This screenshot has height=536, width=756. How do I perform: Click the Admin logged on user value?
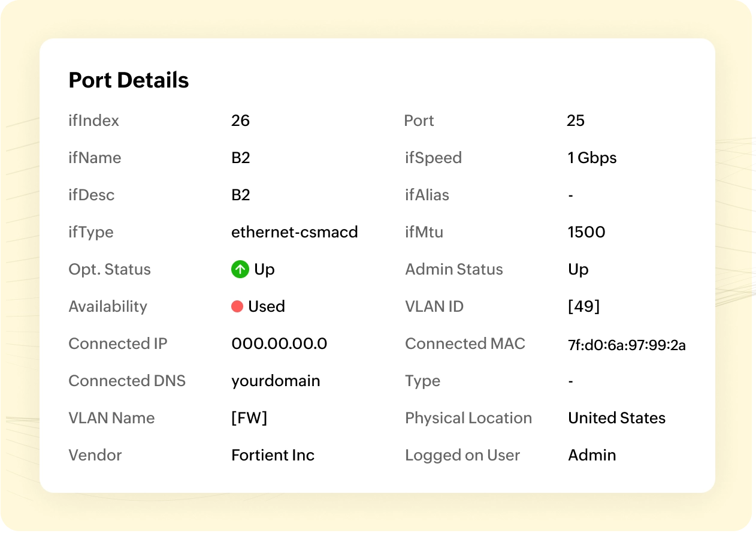click(x=592, y=455)
